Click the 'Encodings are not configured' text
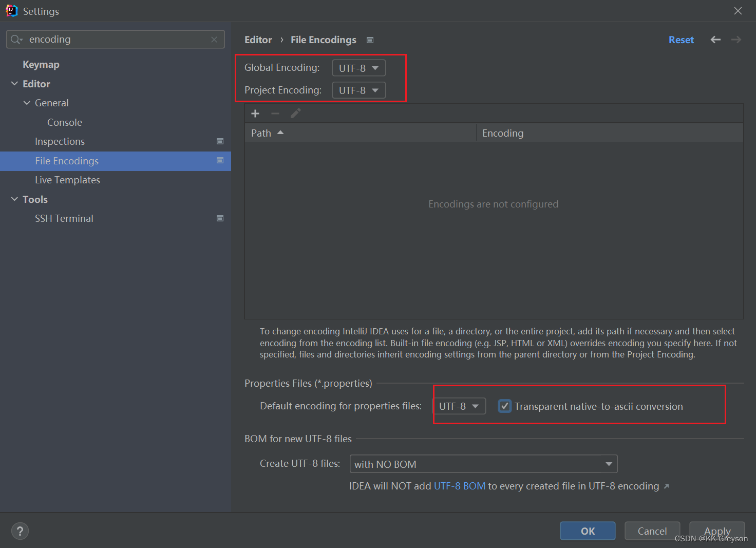This screenshot has height=548, width=756. 493,204
